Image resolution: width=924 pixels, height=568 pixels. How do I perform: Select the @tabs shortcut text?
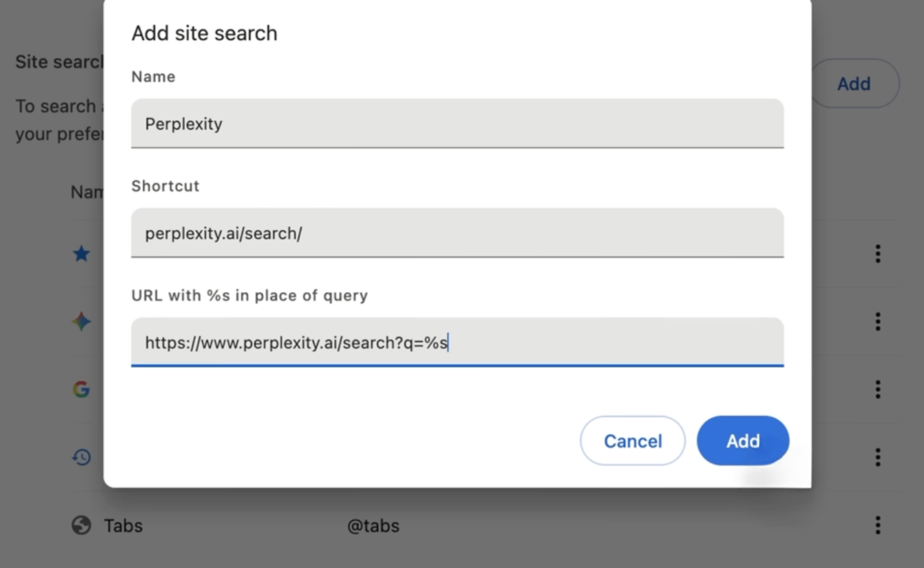[x=373, y=525]
